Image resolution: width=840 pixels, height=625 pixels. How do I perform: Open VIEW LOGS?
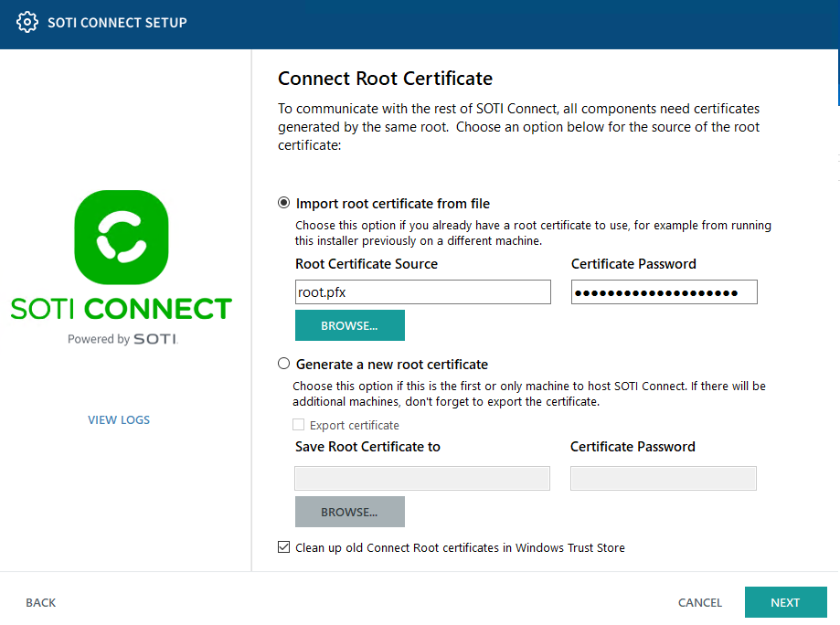pos(118,419)
